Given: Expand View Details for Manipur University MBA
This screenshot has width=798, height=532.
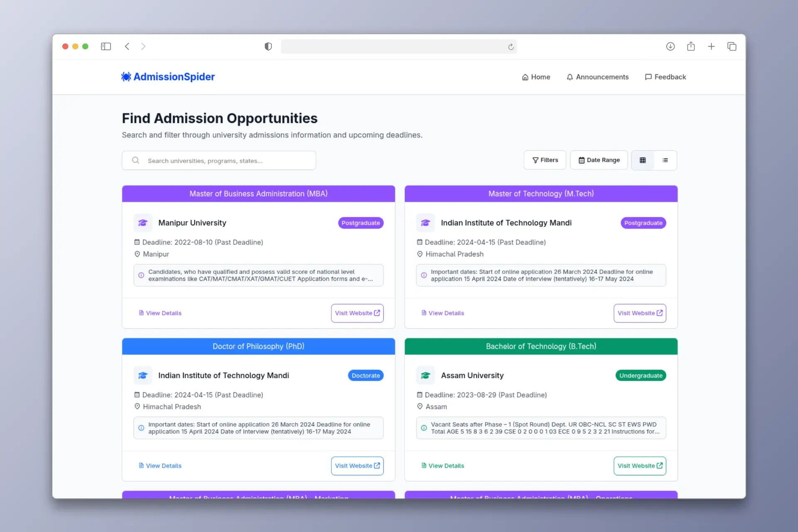Looking at the screenshot, I should coord(160,313).
